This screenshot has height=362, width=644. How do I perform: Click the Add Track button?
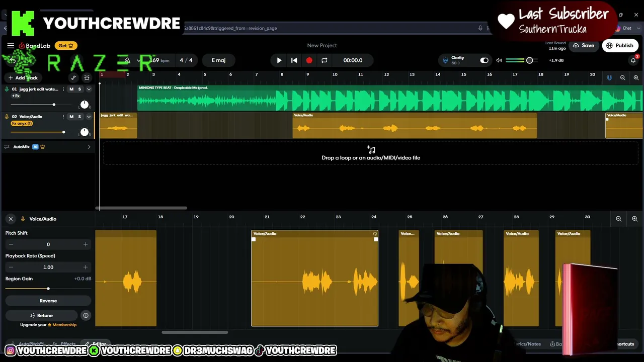[23, 78]
